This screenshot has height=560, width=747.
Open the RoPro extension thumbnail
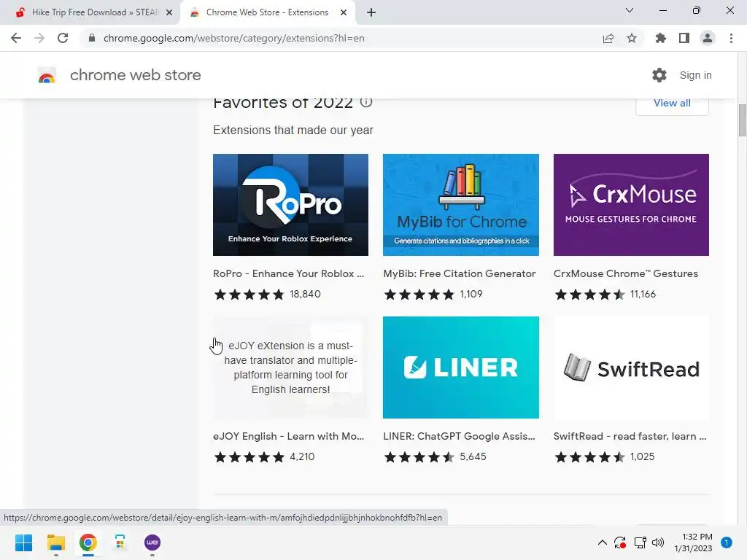pyautogui.click(x=290, y=205)
